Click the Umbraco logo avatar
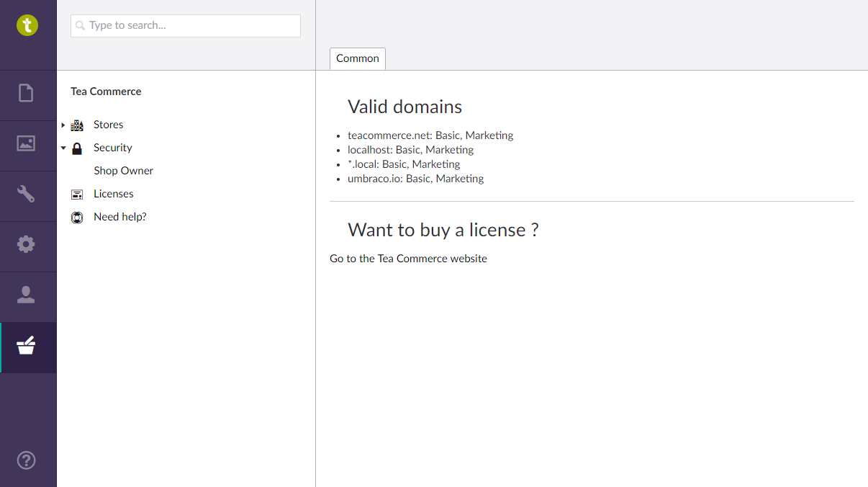The width and height of the screenshot is (868, 487). click(x=27, y=26)
